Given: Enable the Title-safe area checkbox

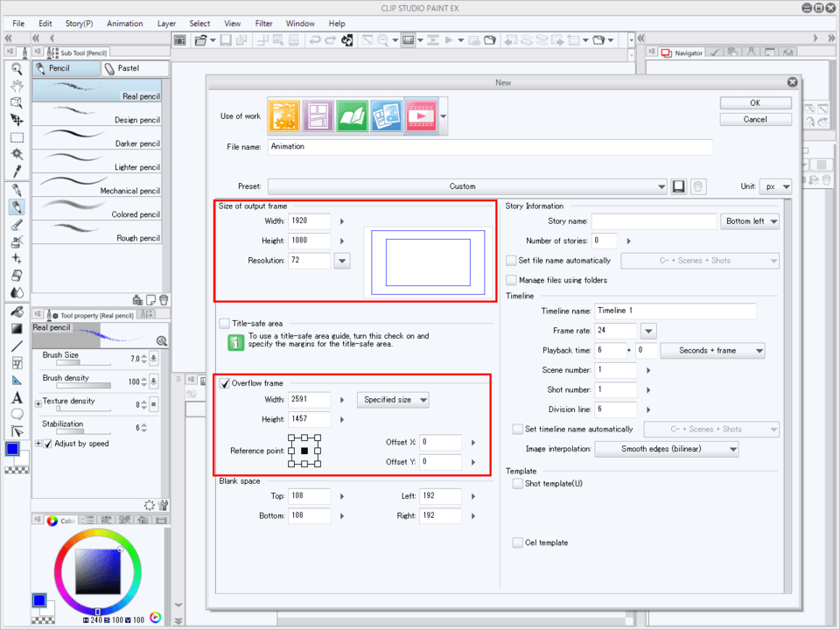Looking at the screenshot, I should (225, 323).
